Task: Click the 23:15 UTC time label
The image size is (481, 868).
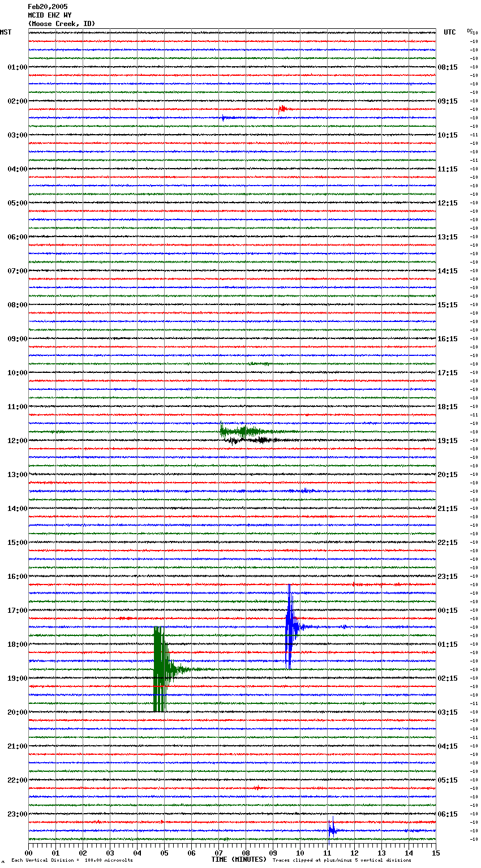Action: pos(448,577)
